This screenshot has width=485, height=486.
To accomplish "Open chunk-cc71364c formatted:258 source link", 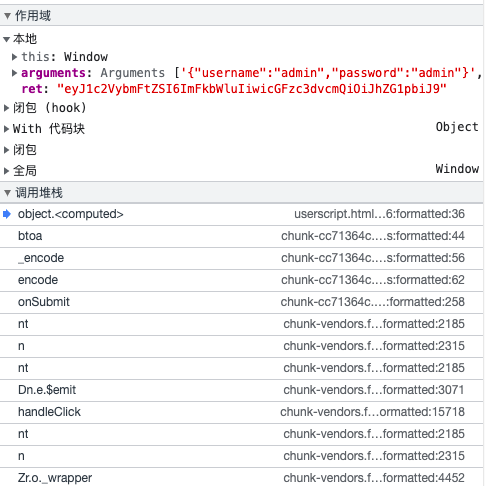I will (x=372, y=302).
